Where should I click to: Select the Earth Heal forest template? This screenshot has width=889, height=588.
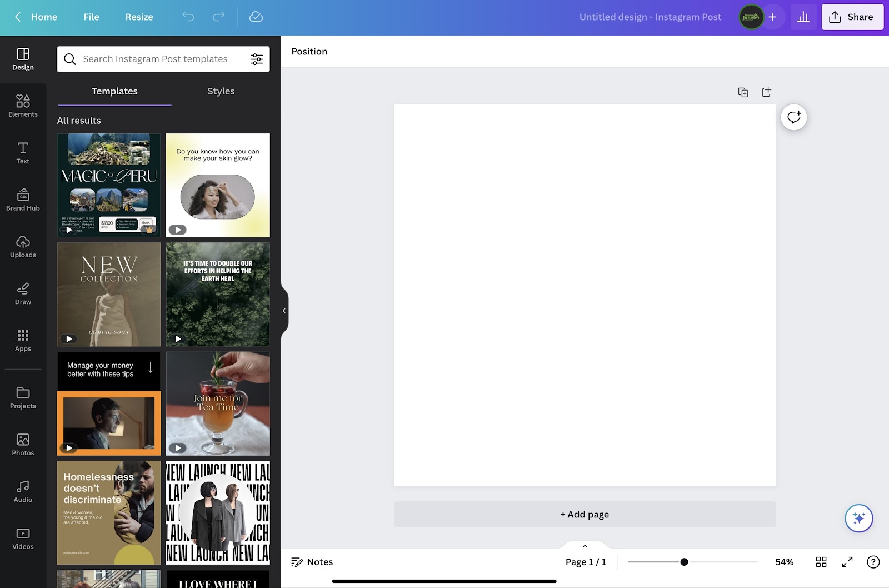point(218,295)
